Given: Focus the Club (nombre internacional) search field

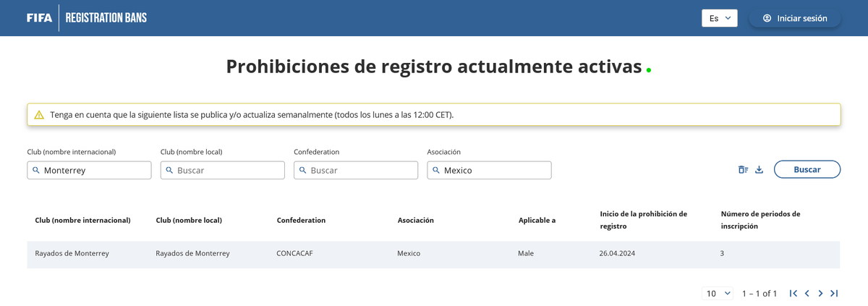Looking at the screenshot, I should coord(89,170).
